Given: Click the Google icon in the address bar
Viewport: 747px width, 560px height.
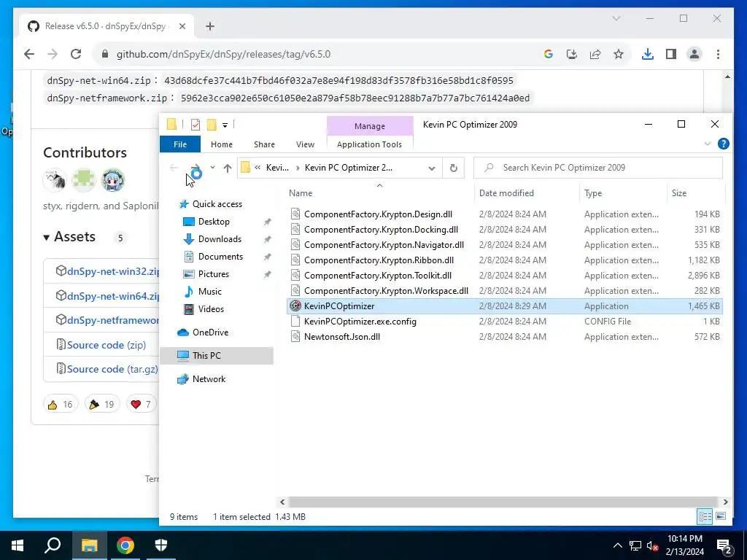Looking at the screenshot, I should pos(549,54).
